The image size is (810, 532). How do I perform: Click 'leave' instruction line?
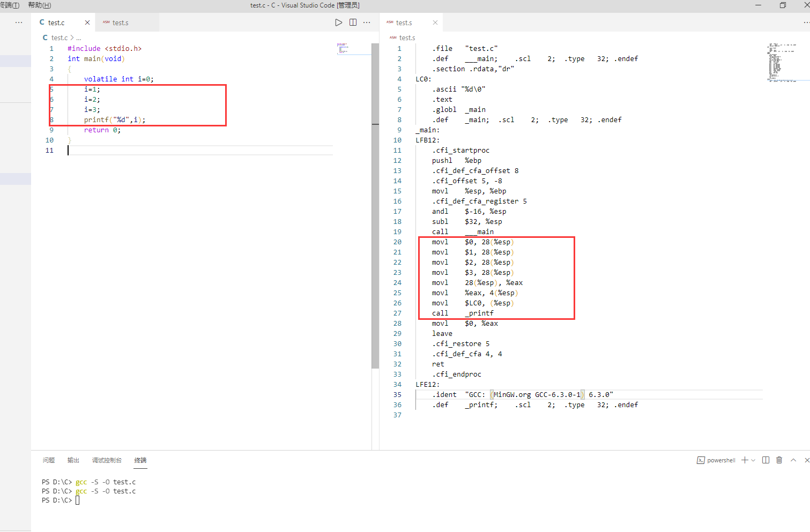(x=442, y=333)
